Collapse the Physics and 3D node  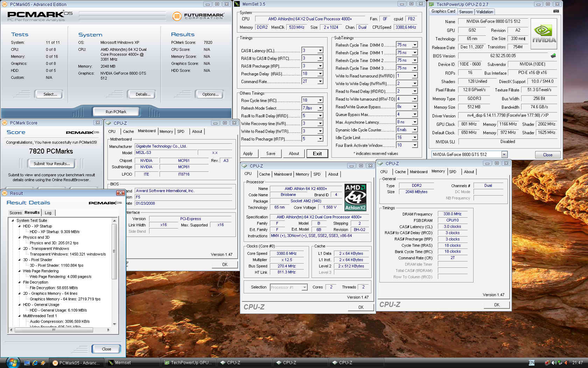click(19, 237)
